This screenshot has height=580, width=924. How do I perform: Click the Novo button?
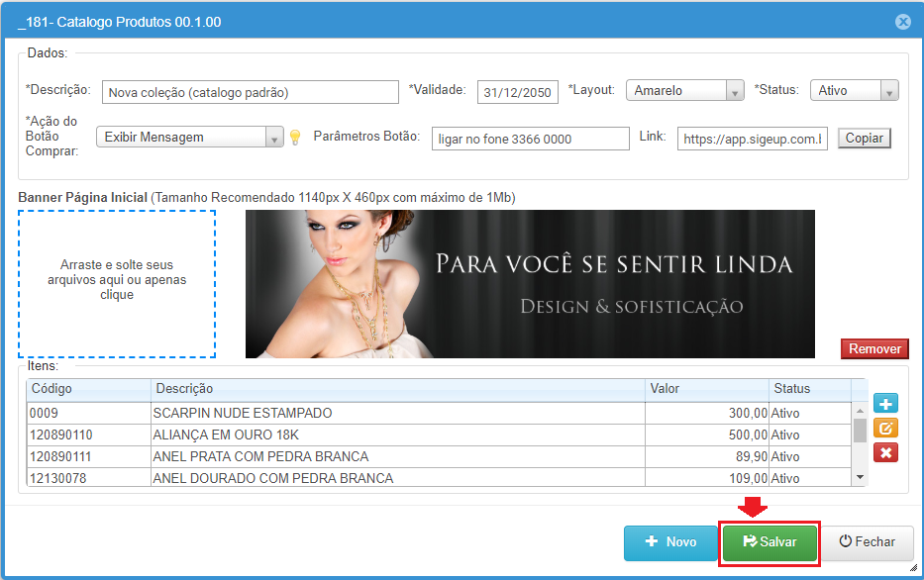[x=670, y=542]
